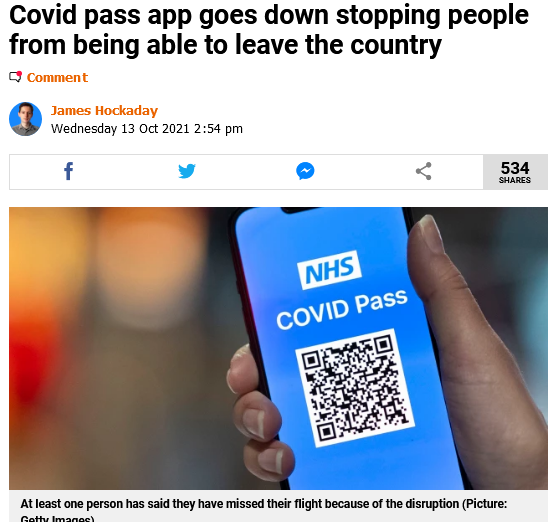Open the Comment link
This screenshot has height=522, width=557.
click(57, 77)
